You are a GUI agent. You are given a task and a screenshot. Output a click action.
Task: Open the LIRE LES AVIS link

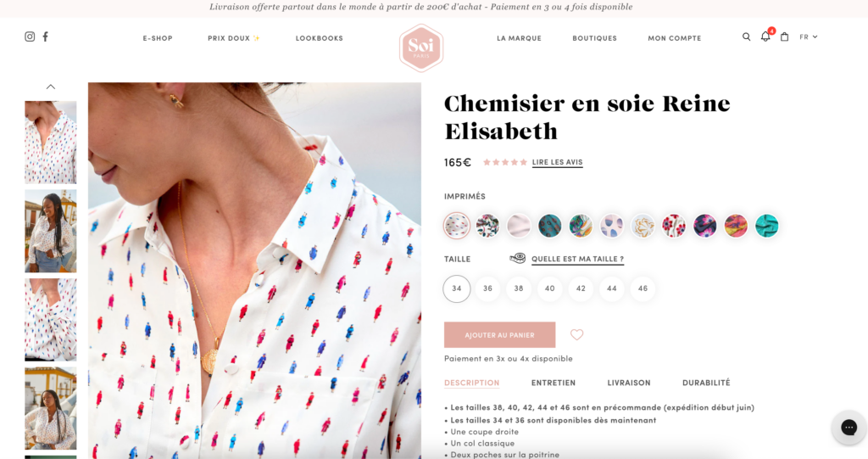[558, 162]
